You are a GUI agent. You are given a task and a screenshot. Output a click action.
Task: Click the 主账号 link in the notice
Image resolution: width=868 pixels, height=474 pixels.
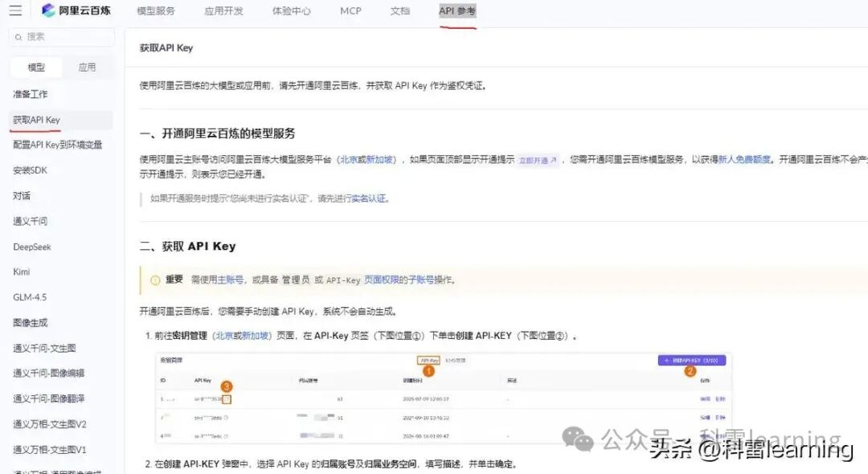(x=231, y=280)
